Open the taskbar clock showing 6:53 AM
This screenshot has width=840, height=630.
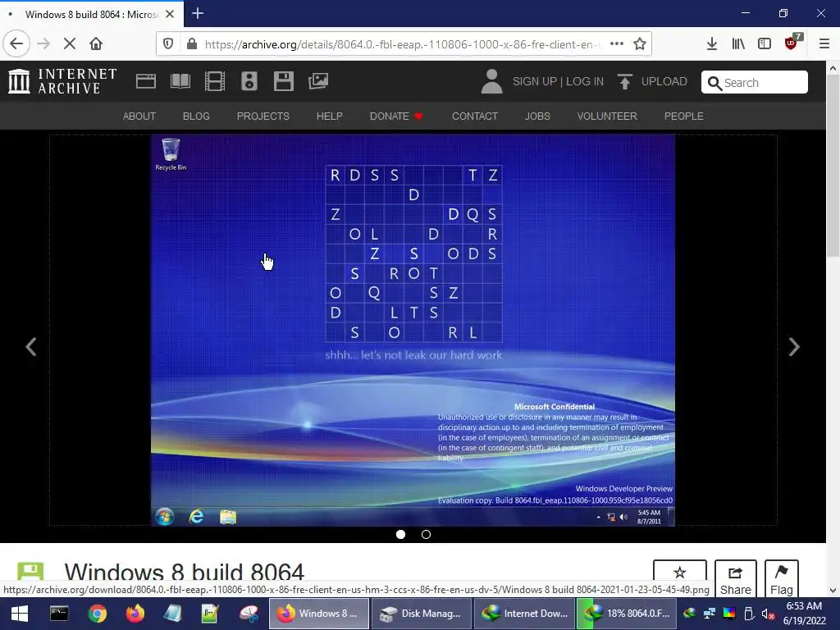click(x=804, y=614)
